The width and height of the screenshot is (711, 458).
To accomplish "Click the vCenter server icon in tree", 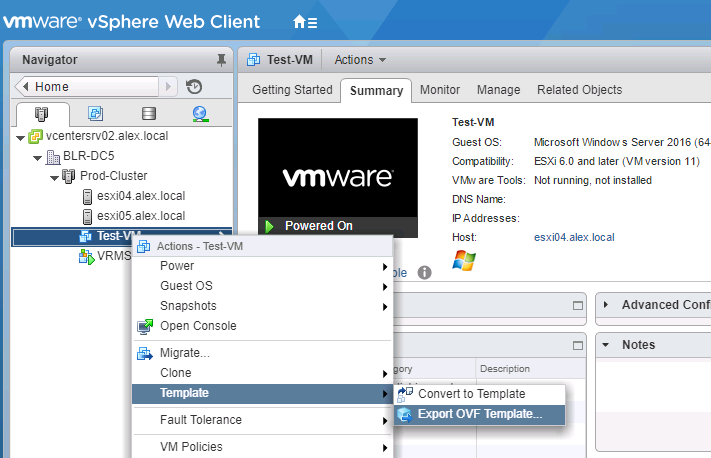I will click(x=35, y=136).
